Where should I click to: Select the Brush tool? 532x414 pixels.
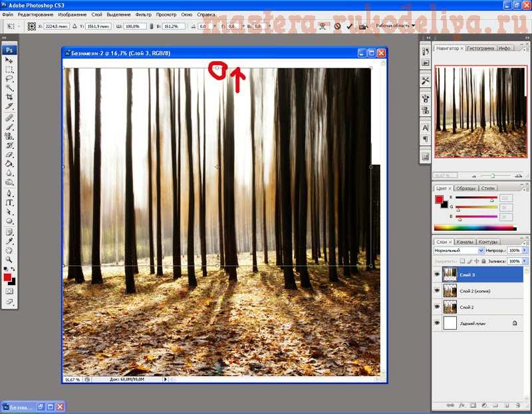click(x=9, y=127)
